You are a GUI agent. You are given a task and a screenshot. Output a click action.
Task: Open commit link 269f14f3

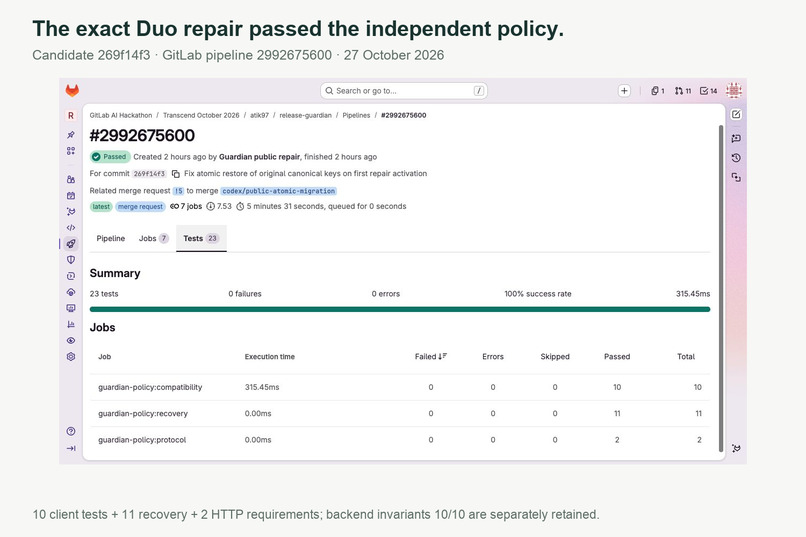(x=150, y=174)
